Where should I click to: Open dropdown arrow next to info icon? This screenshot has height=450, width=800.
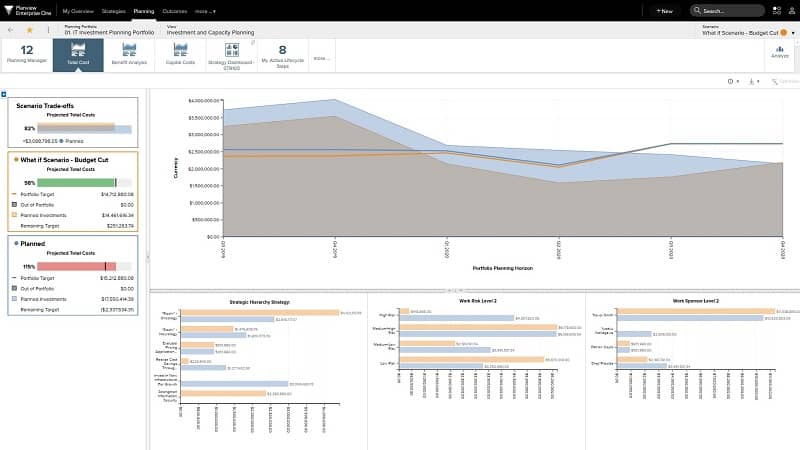tap(737, 82)
